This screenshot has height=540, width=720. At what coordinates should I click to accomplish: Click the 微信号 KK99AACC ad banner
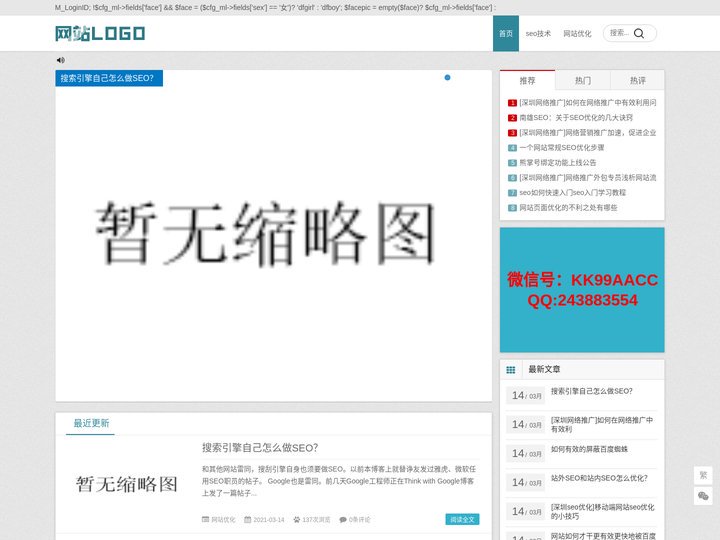[582, 290]
